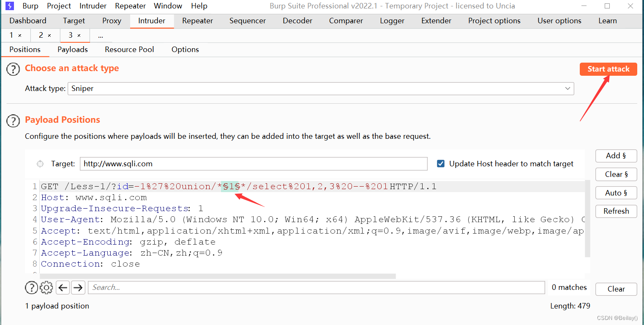Viewport: 644px width, 325px height.
Task: Open the Window menu
Action: click(168, 6)
